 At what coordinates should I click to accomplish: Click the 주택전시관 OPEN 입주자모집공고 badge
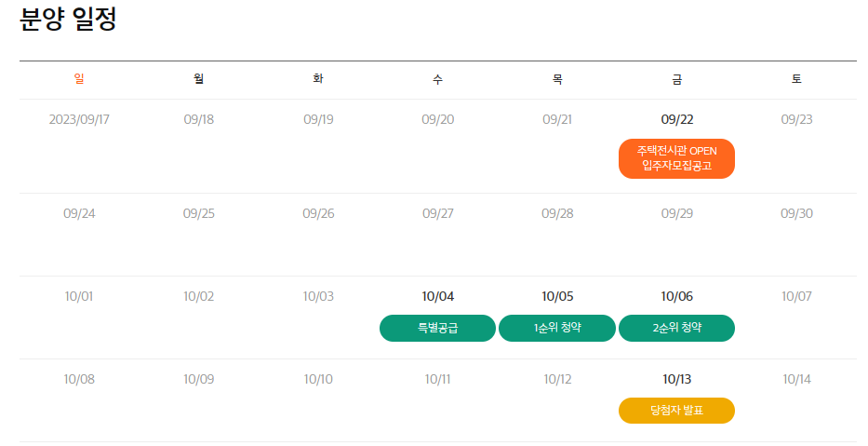(x=676, y=158)
